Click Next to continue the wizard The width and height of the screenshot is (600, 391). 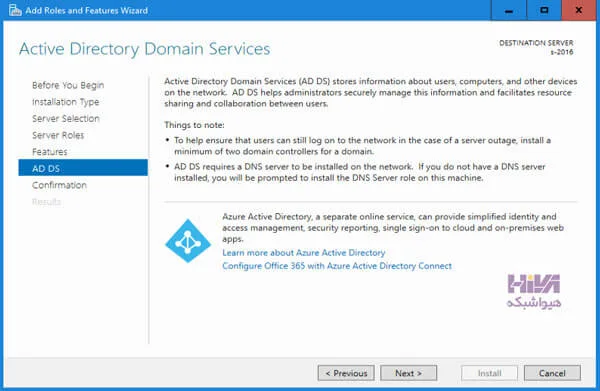[408, 373]
